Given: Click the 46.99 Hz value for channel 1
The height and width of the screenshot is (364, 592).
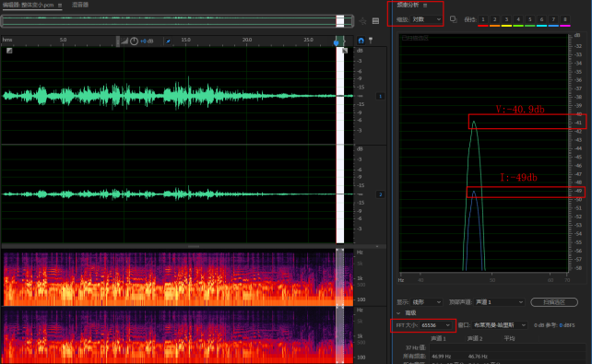Looking at the screenshot, I should coord(442,356).
